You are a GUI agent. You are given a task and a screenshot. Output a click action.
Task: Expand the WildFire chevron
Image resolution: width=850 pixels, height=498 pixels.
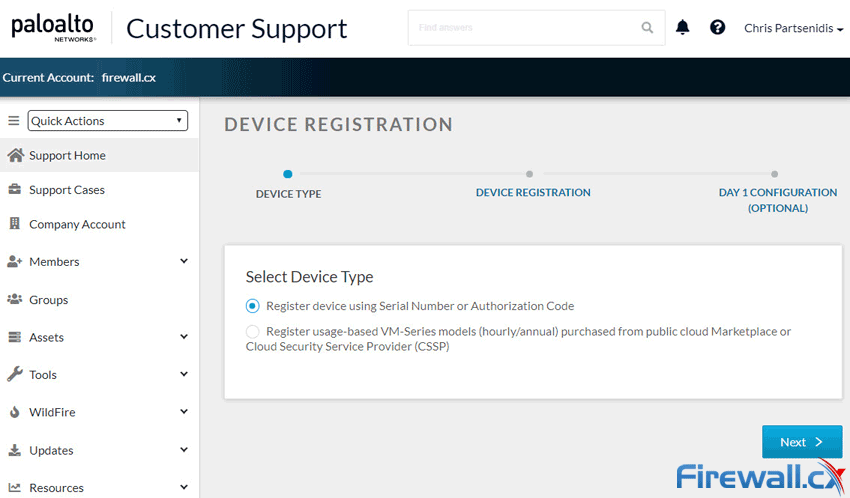point(184,411)
